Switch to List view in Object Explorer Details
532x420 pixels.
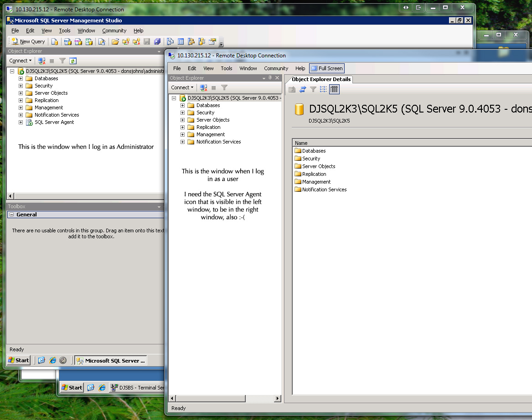click(323, 89)
